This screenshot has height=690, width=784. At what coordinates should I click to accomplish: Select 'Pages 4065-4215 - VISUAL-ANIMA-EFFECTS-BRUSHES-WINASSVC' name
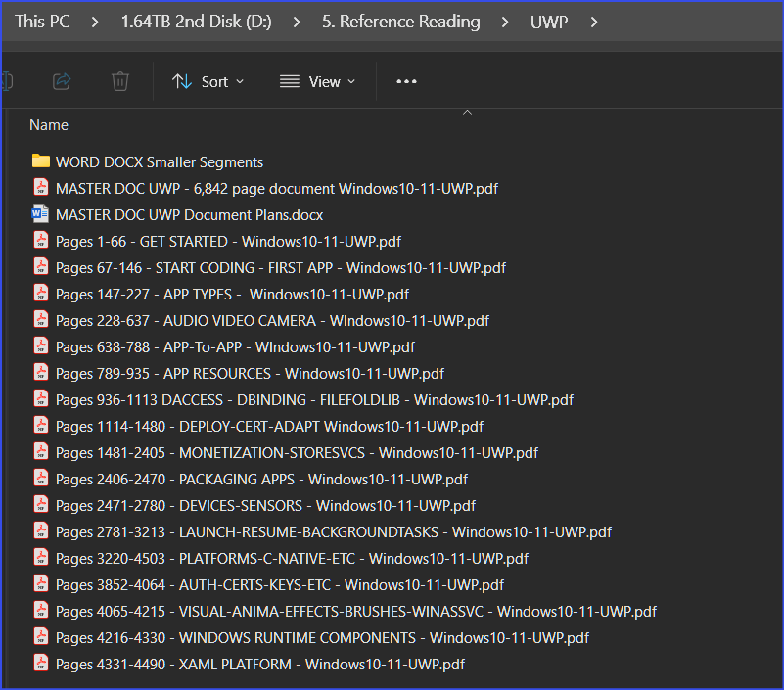(355, 612)
